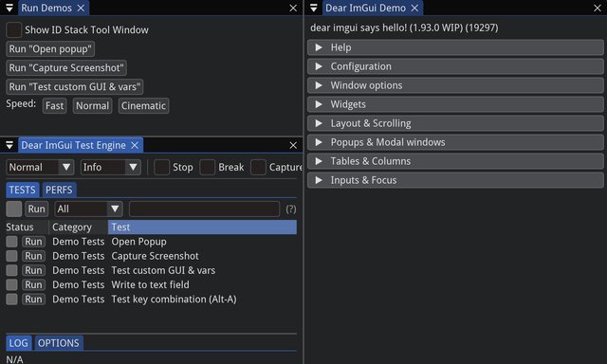Open the Dear ImGui Test Engine window menu arrow
The height and width of the screenshot is (364, 607).
pos(9,145)
